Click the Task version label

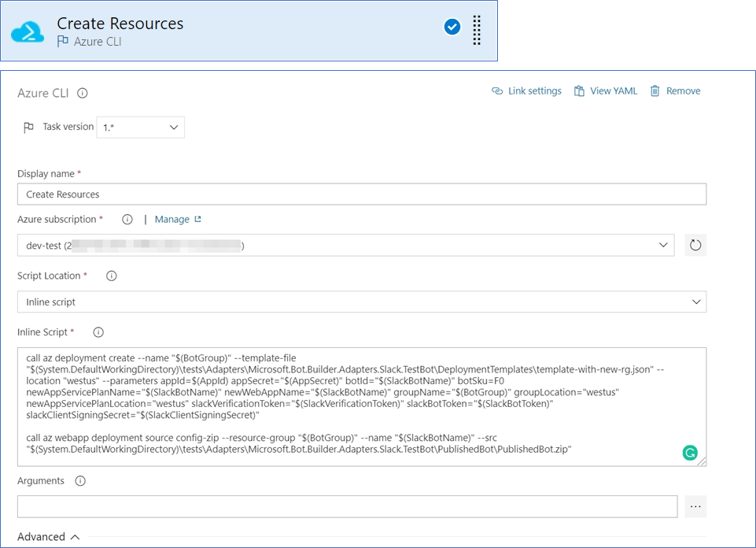(68, 127)
